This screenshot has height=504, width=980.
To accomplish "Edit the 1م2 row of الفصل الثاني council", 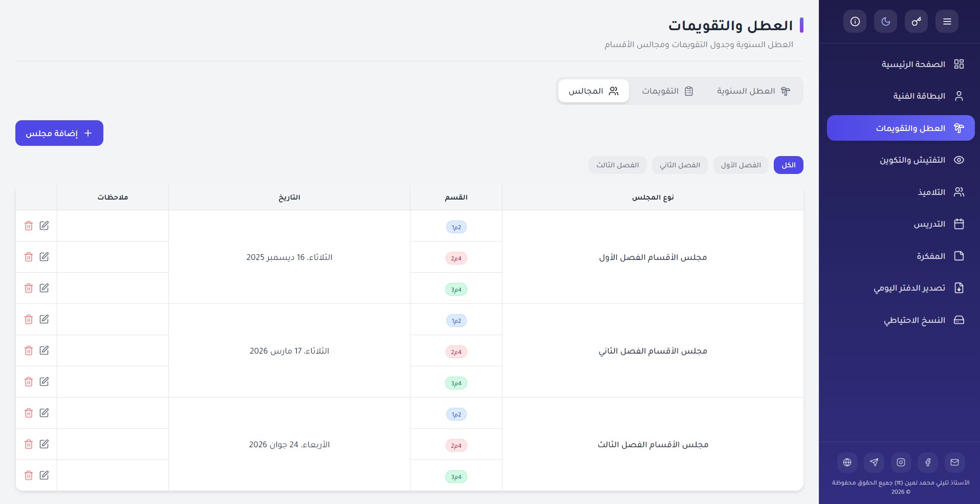I will [45, 319].
